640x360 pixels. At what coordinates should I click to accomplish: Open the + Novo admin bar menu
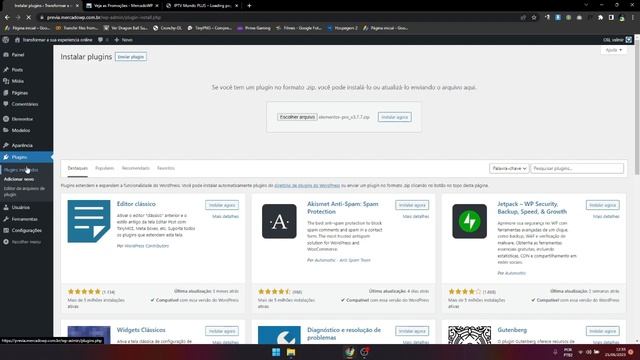pyautogui.click(x=124, y=40)
